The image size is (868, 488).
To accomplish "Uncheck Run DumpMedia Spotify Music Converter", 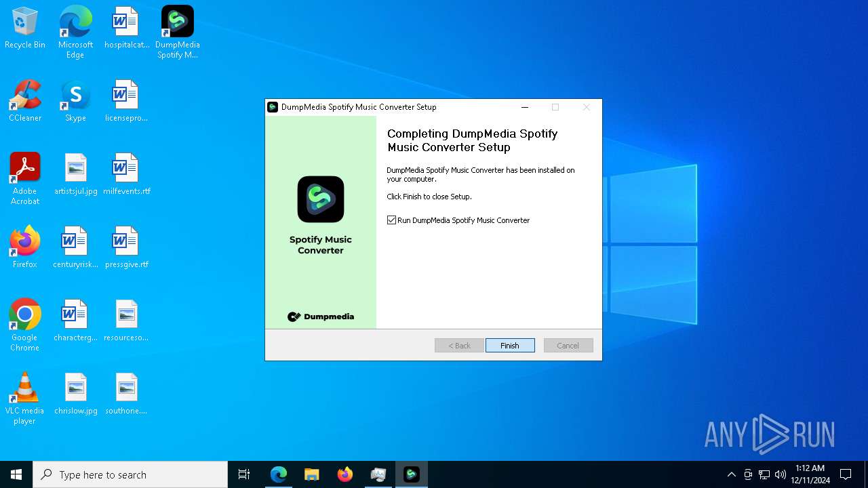I will pyautogui.click(x=391, y=220).
